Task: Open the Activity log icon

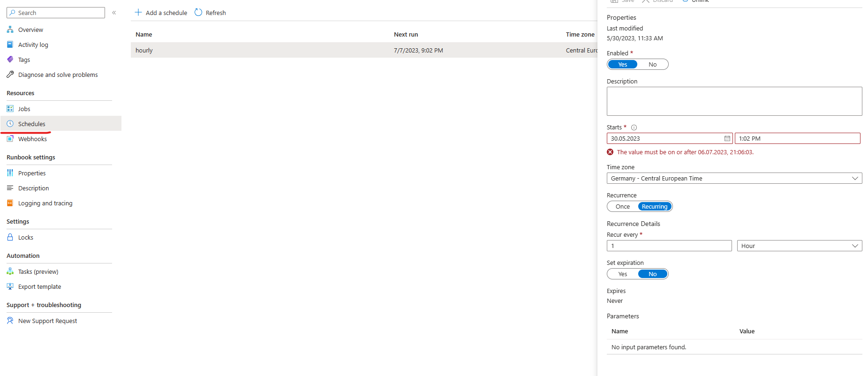Action: [10, 45]
